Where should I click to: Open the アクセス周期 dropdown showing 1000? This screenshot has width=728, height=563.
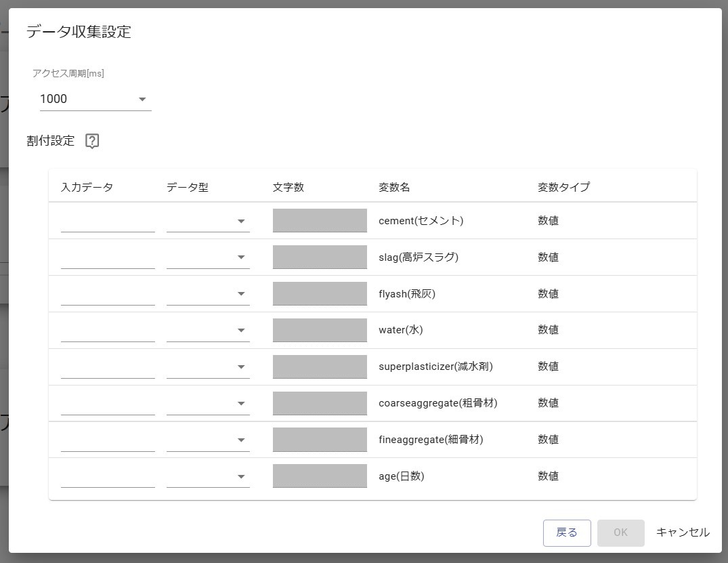[95, 99]
